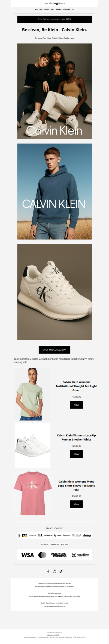This screenshot has width=109, height=644.
Task: Click the Salomon brand logo
Action: pyautogui.click(x=48, y=535)
